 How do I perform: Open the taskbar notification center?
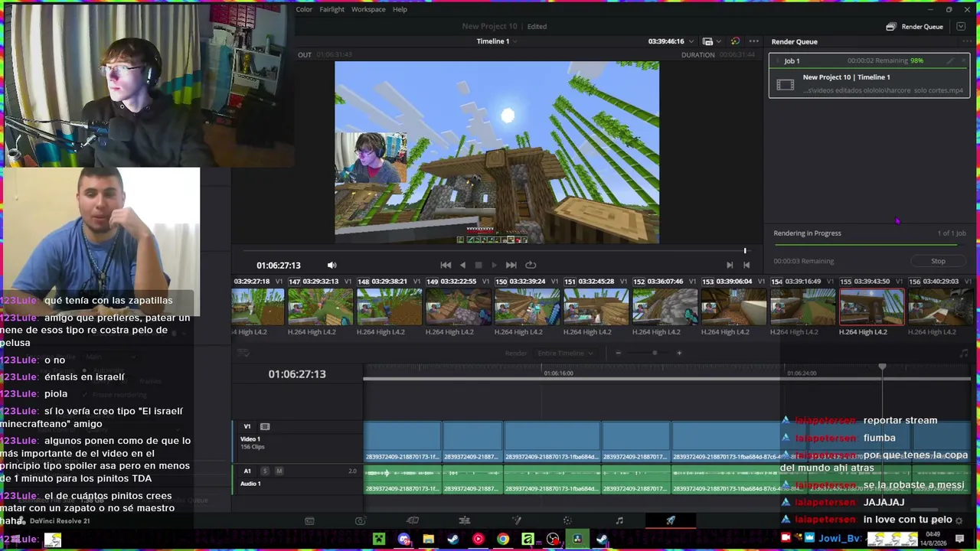(960, 539)
